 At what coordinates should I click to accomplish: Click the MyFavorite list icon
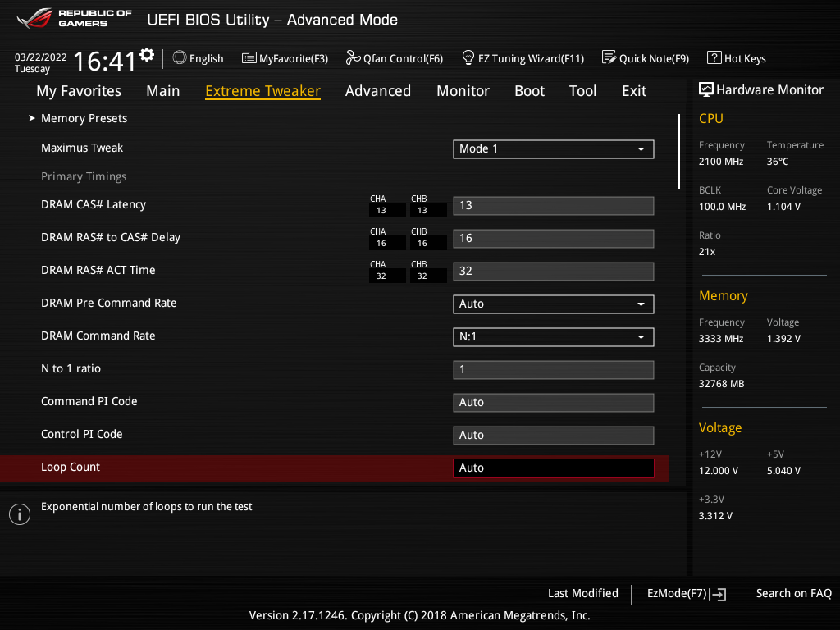click(249, 58)
